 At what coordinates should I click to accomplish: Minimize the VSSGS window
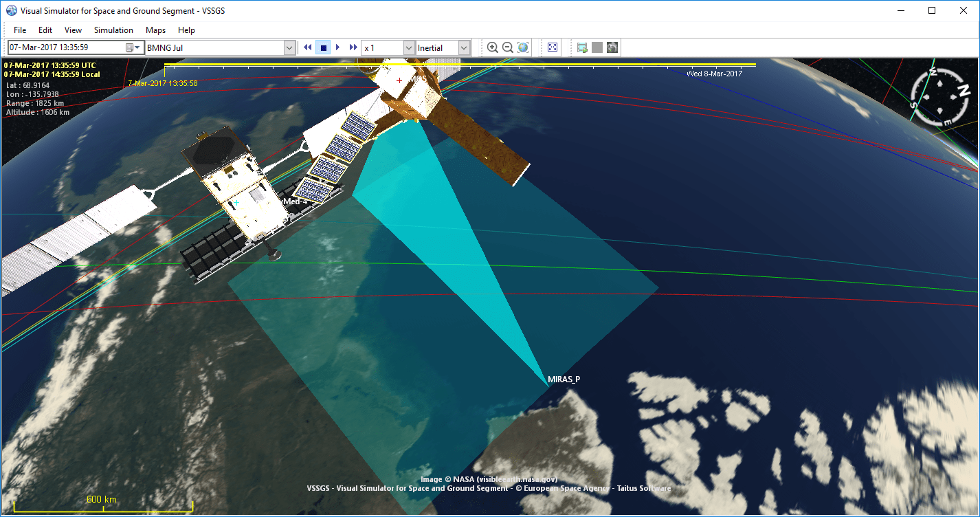tap(900, 10)
